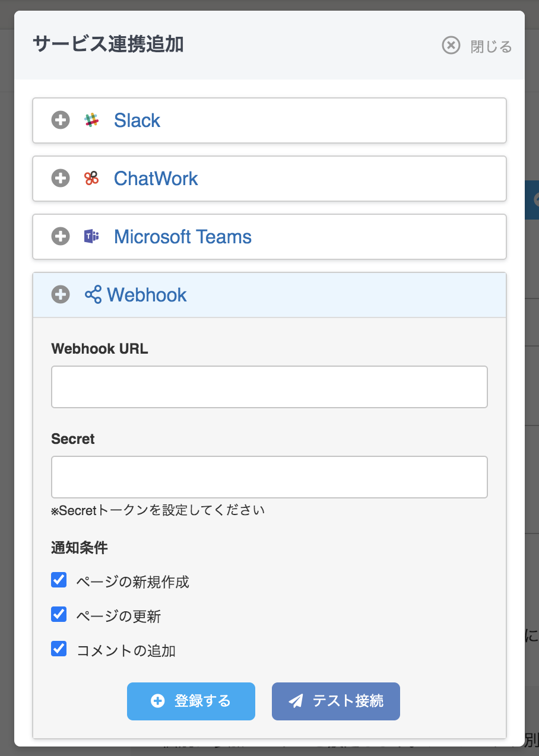Click the circled X close icon
Viewport: 539px width, 756px height.
pyautogui.click(x=451, y=46)
